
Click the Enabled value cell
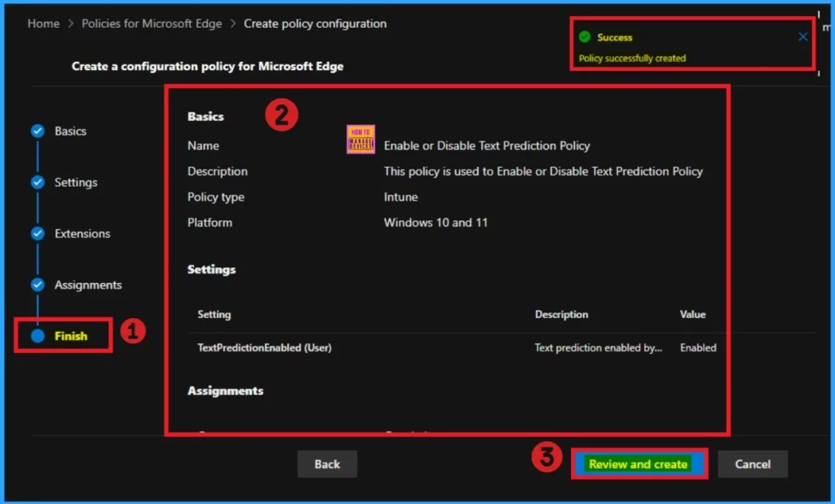698,347
